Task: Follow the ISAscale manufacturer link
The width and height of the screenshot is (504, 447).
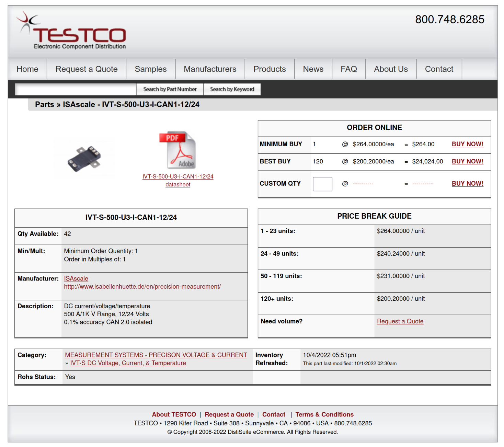Action: [x=76, y=278]
